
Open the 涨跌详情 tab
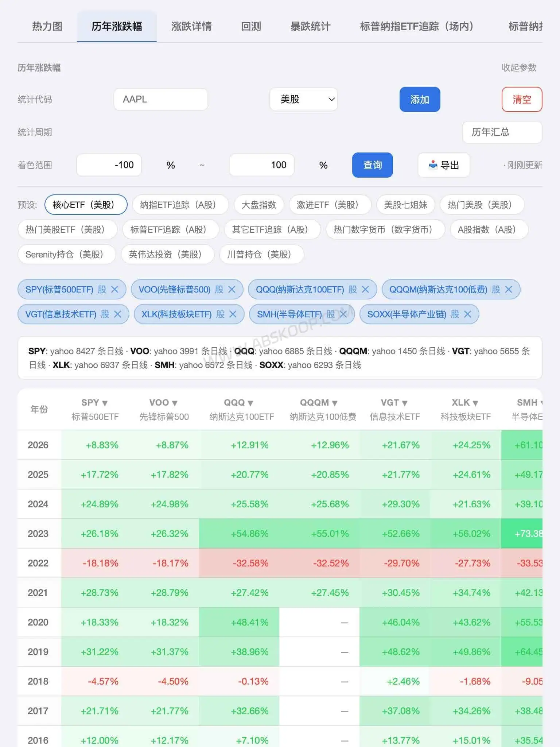191,26
